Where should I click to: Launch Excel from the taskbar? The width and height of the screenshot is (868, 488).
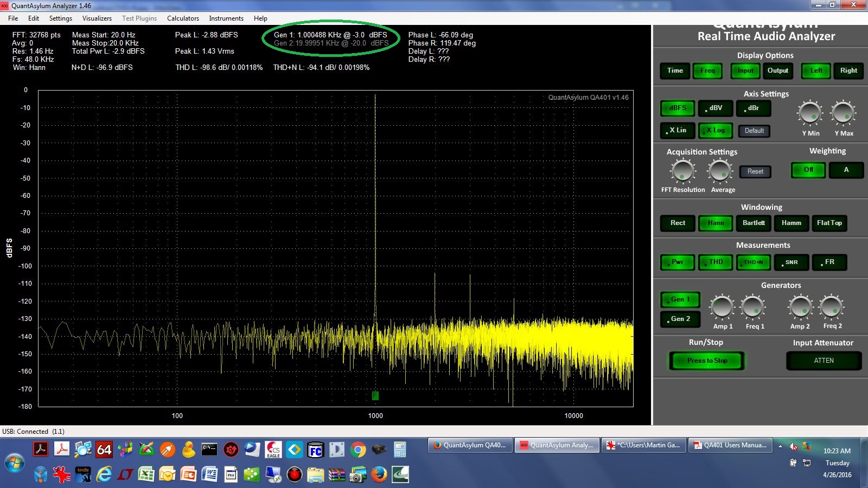(x=146, y=474)
